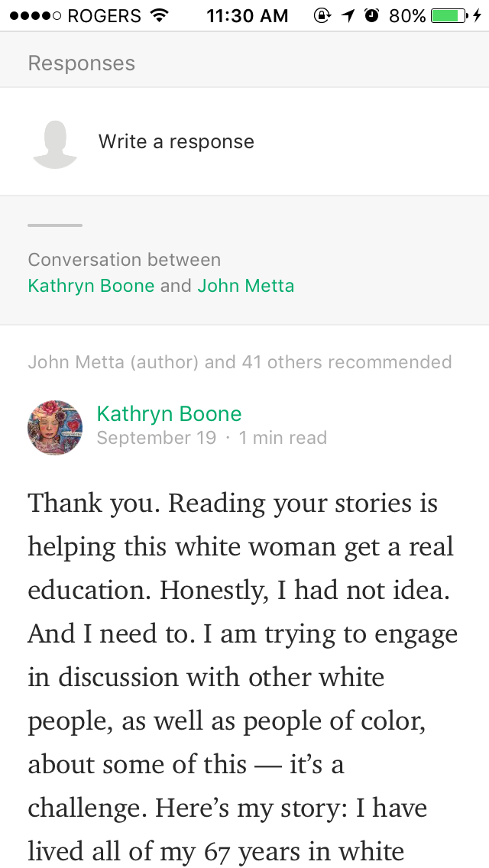Viewport: 489px width, 868px height.
Task: Tap the rotation lock status icon
Action: point(322,15)
